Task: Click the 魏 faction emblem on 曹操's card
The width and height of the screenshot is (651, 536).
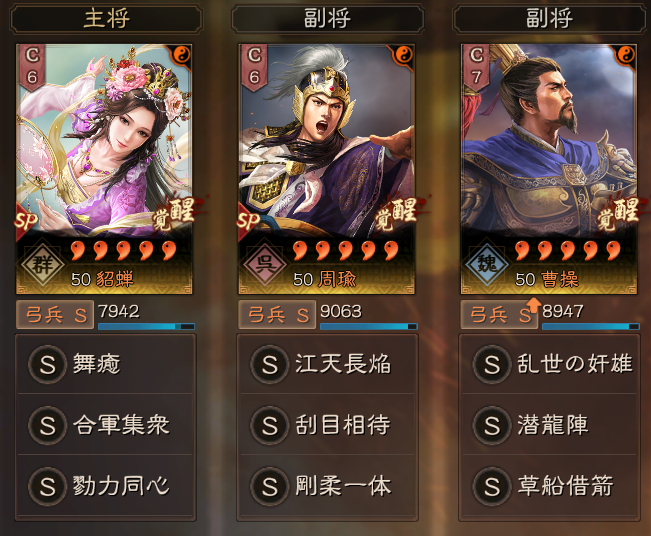Action: (x=487, y=264)
